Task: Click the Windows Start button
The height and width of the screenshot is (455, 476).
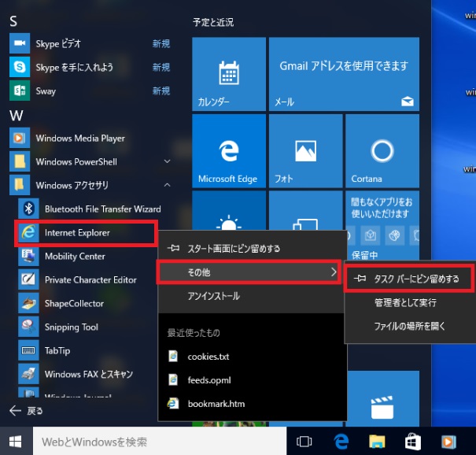Action: click(16, 442)
